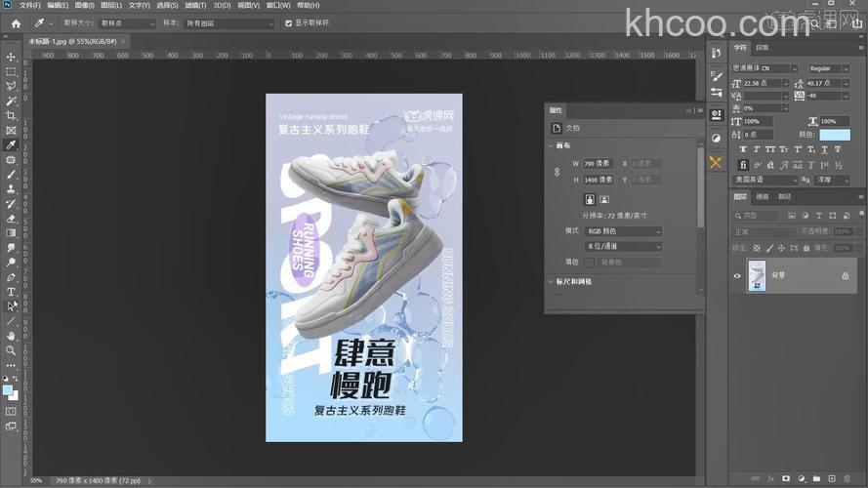
Task: Toggle Strikethrough text style
Action: click(838, 149)
